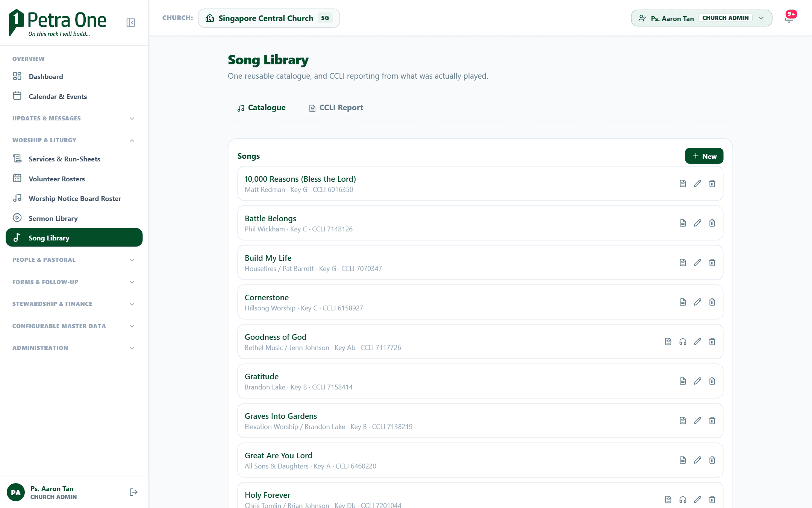Open the Singapore Central Church selector

click(x=269, y=18)
